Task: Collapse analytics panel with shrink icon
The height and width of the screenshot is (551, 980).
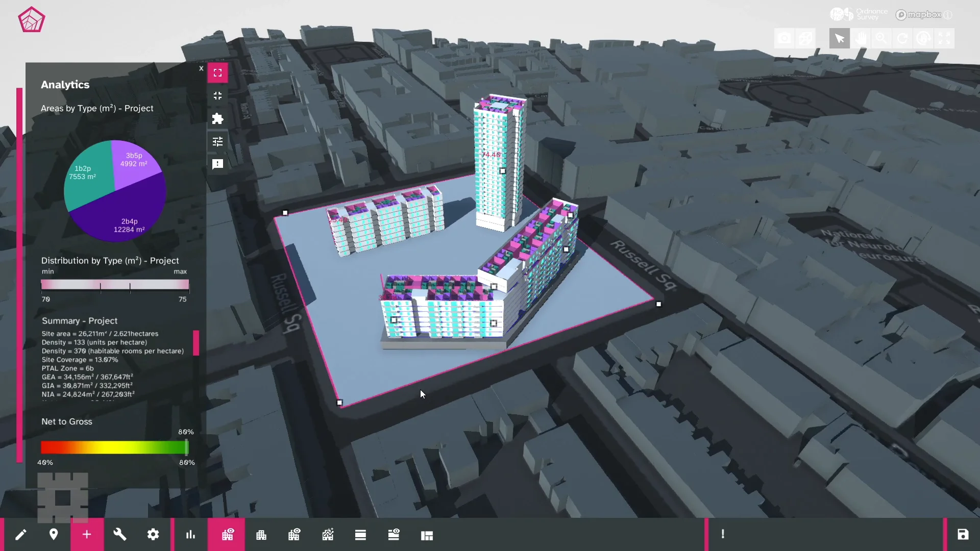Action: 218,96
